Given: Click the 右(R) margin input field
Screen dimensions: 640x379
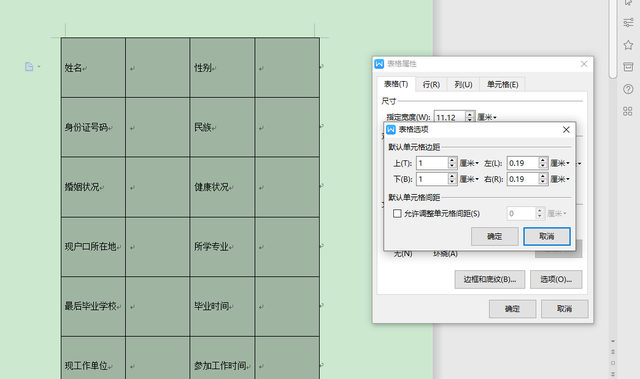Looking at the screenshot, I should (x=522, y=179).
